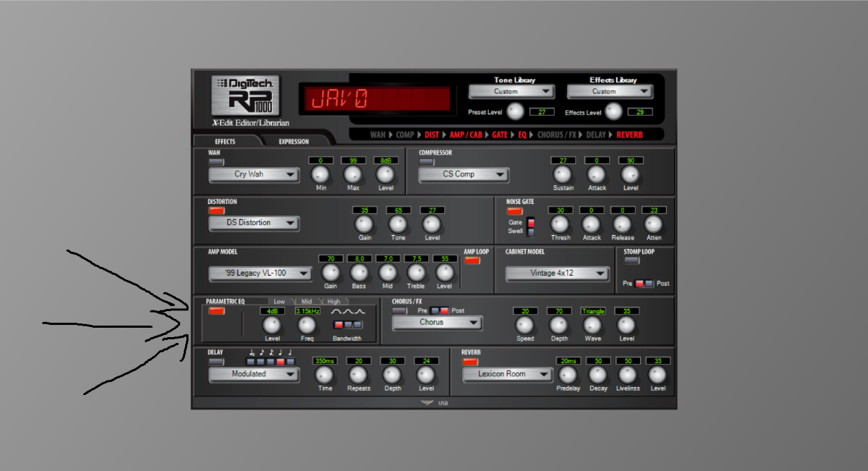Switch to the Expression tab

click(294, 142)
